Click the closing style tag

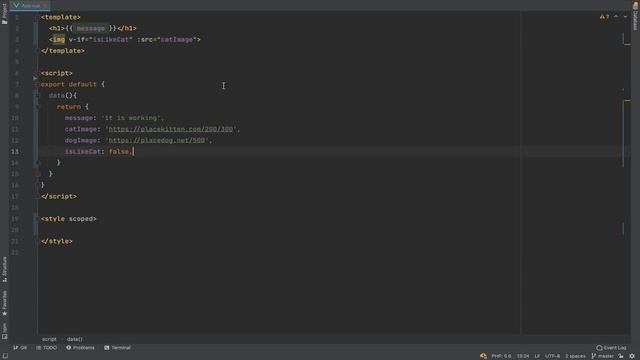[57, 241]
